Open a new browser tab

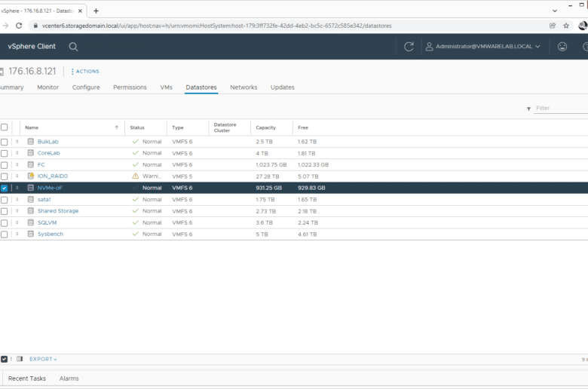96,11
